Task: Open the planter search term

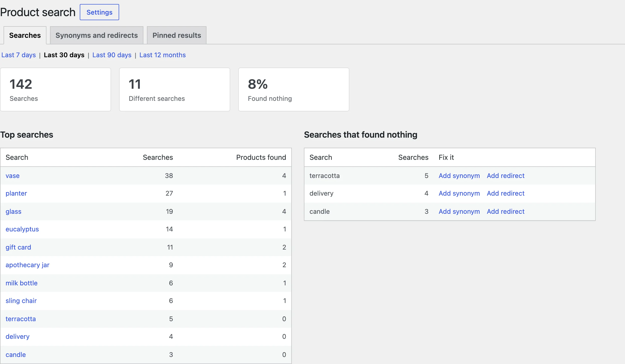Action: [x=16, y=193]
